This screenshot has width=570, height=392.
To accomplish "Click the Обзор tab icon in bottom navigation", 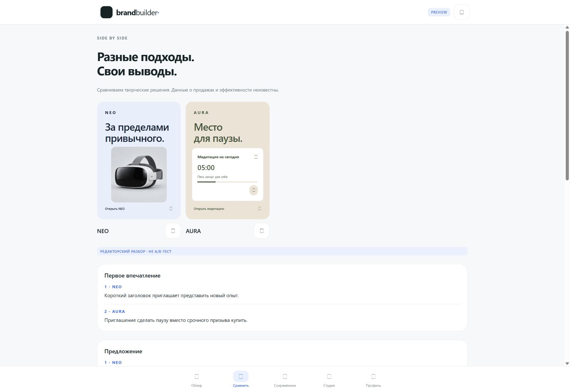I will click(x=197, y=376).
